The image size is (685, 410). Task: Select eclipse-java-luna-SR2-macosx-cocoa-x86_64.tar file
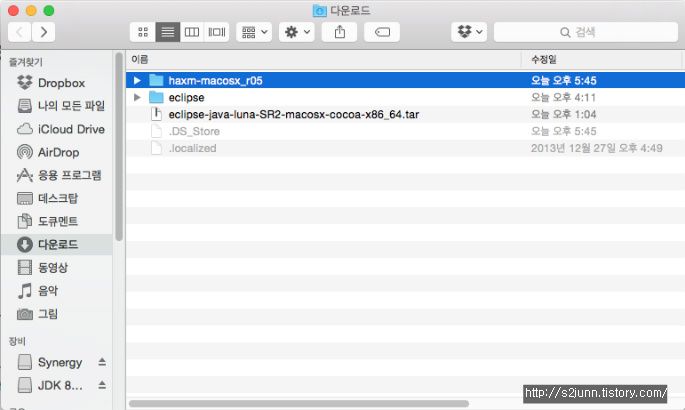click(405, 114)
